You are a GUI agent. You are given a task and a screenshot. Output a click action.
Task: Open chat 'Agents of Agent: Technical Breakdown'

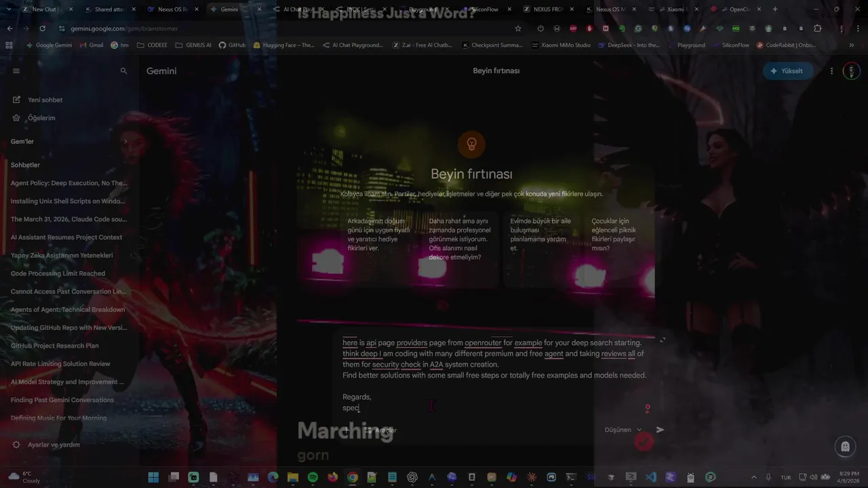click(x=68, y=310)
